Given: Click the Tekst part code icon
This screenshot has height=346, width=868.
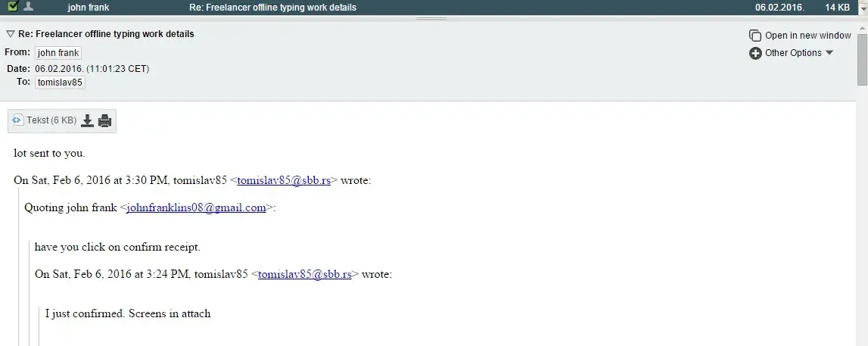Looking at the screenshot, I should click(17, 120).
